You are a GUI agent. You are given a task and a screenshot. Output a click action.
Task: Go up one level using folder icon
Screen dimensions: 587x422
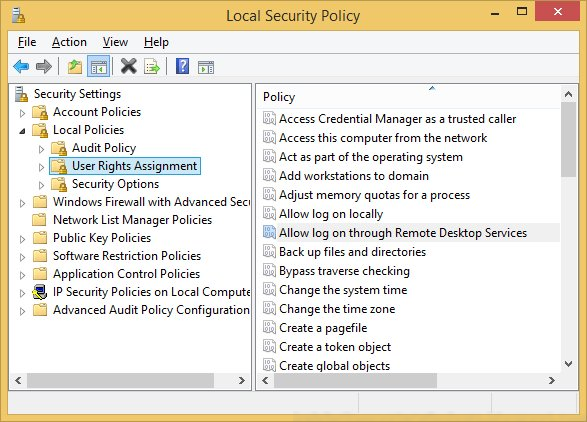tap(75, 67)
